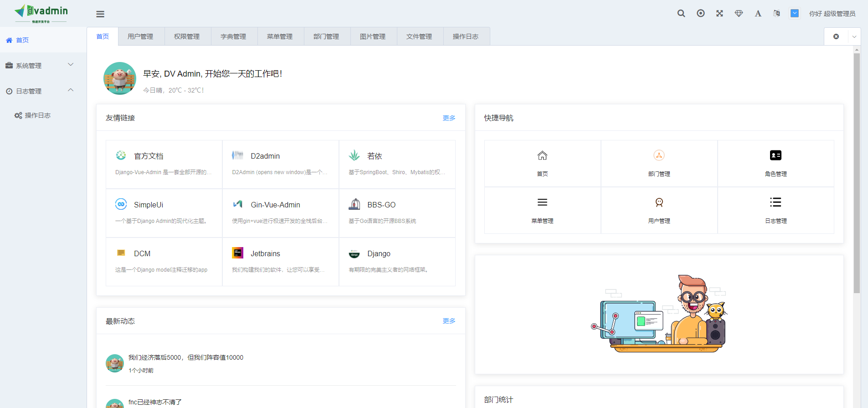The width and height of the screenshot is (868, 408).
Task: Open the Jetbrains link card
Action: pos(281,262)
